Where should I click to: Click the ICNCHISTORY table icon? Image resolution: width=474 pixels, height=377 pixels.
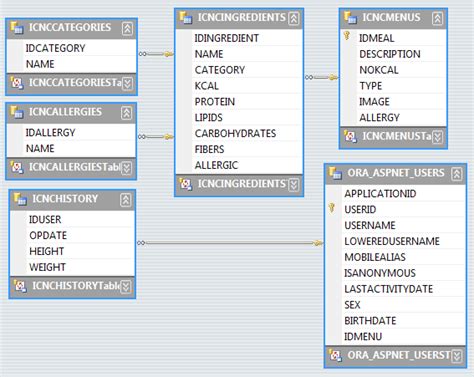click(x=20, y=199)
